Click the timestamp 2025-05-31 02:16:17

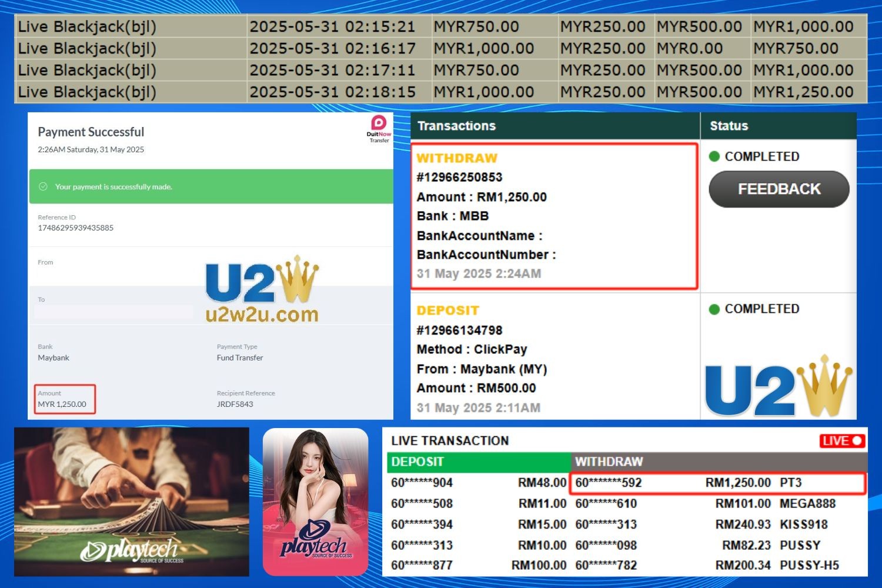point(332,48)
